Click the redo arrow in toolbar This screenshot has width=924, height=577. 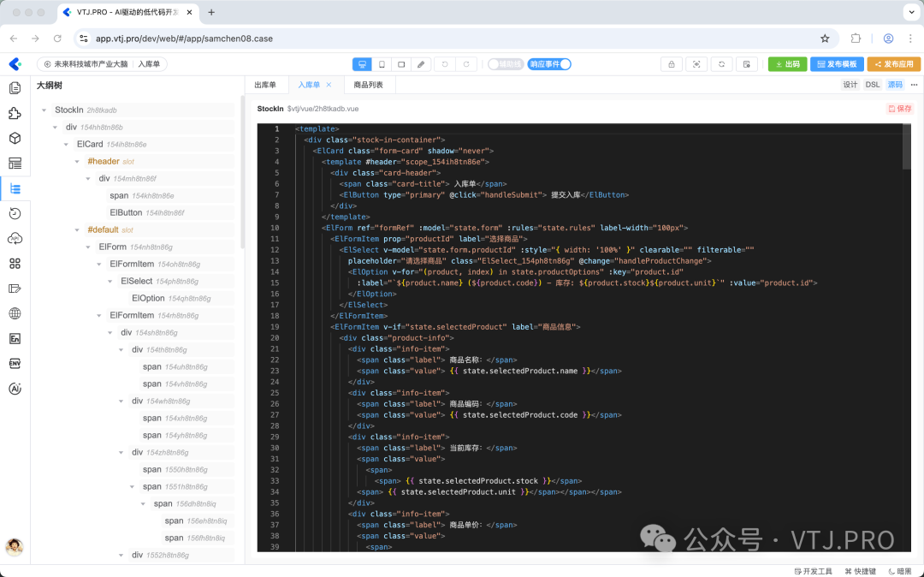tap(466, 64)
